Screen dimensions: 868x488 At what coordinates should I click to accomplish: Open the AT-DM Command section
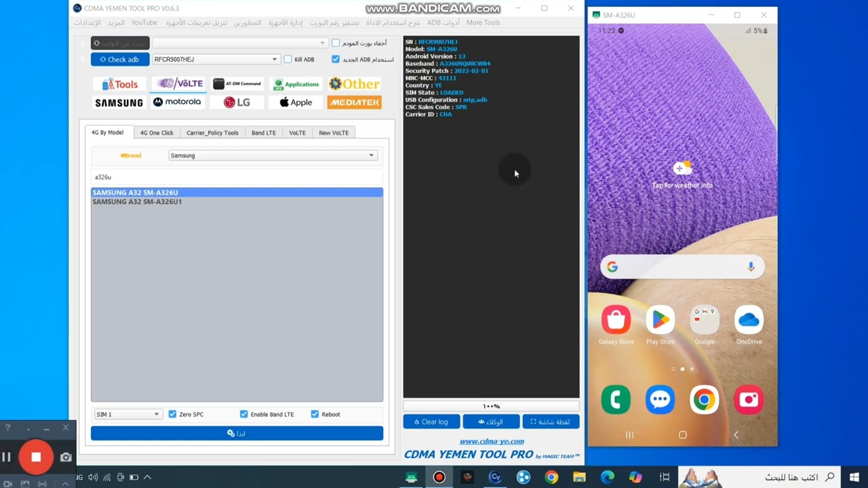[237, 83]
